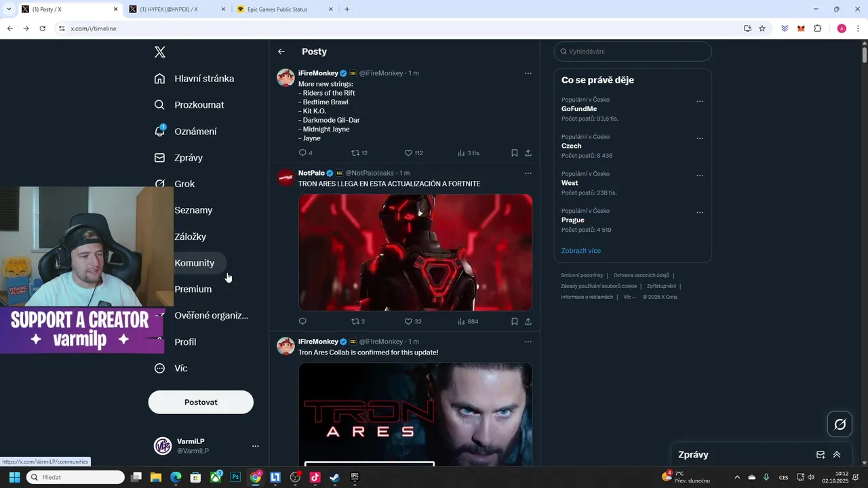Click the Víc more menu item
The height and width of the screenshot is (488, 868).
coord(171,368)
